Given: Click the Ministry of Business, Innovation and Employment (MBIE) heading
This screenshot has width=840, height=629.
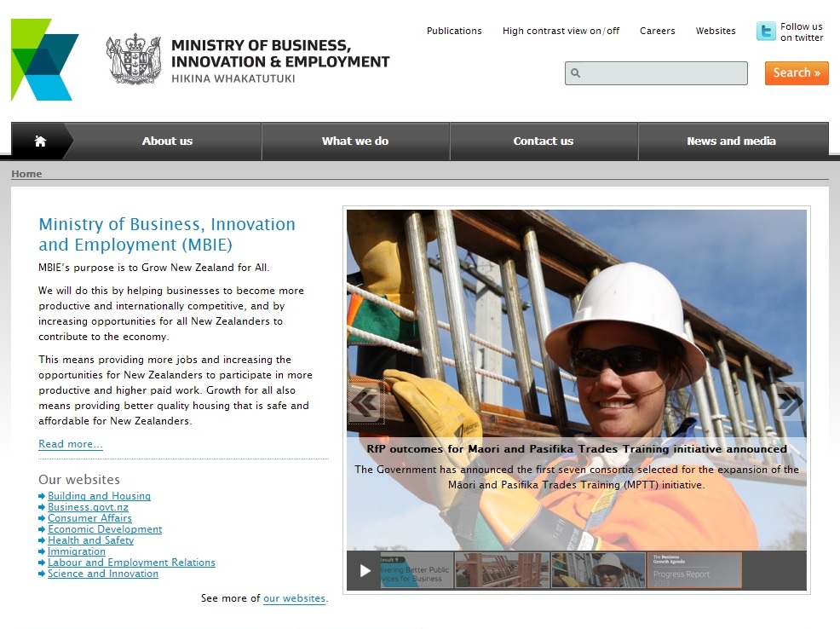Looking at the screenshot, I should [x=167, y=234].
